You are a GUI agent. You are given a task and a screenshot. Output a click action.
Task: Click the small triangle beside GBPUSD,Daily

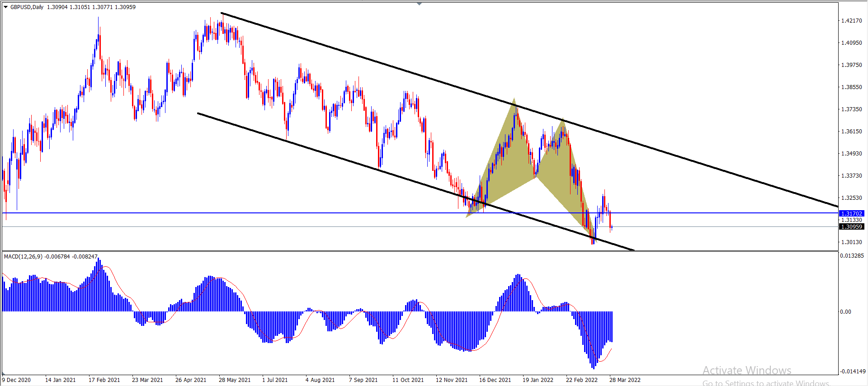click(x=6, y=7)
